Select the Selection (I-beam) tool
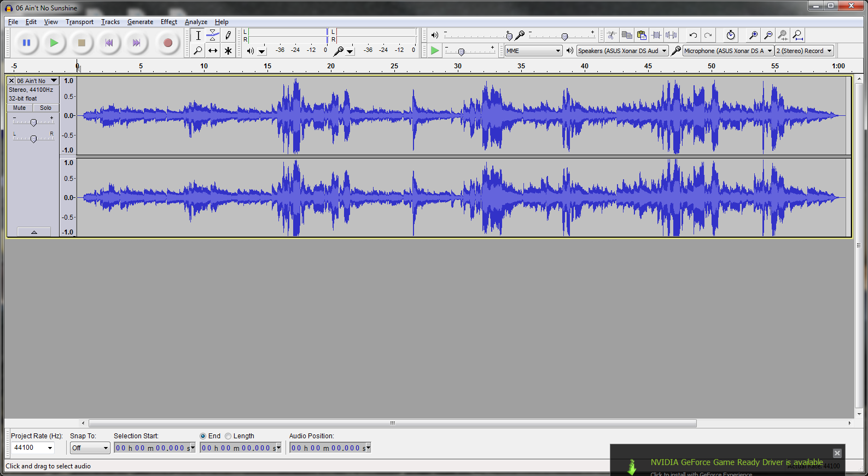This screenshot has height=476, width=868. coord(198,36)
